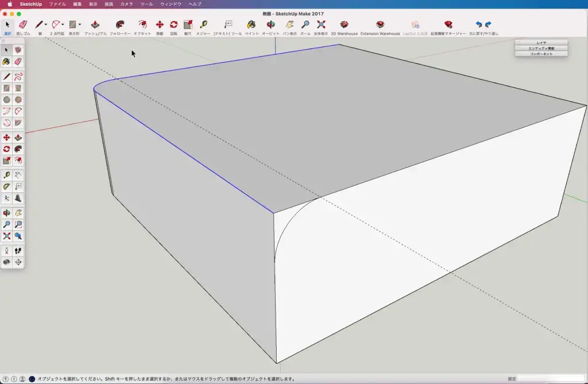Open the 線 tool dropdown arrow
This screenshot has width=588, height=384.
tap(46, 24)
